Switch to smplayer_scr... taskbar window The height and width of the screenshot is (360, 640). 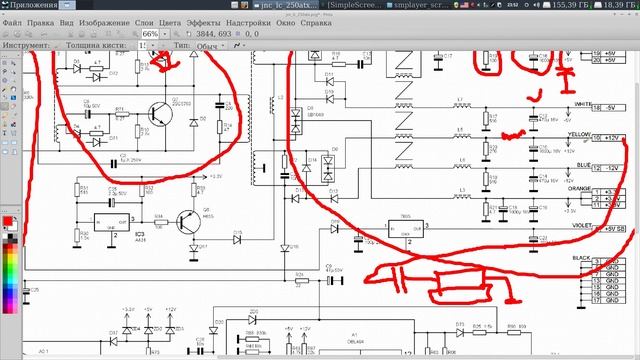pos(418,5)
